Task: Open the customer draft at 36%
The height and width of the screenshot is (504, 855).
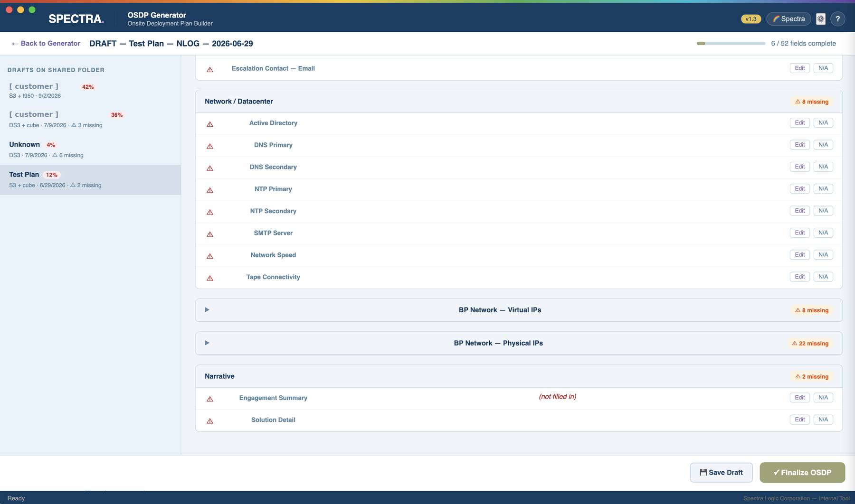Action: pos(90,120)
